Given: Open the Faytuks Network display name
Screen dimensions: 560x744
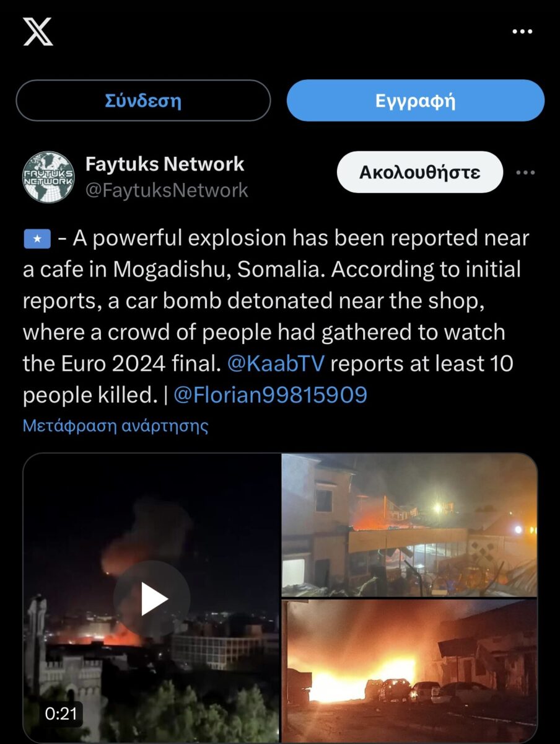Looking at the screenshot, I should pyautogui.click(x=165, y=164).
